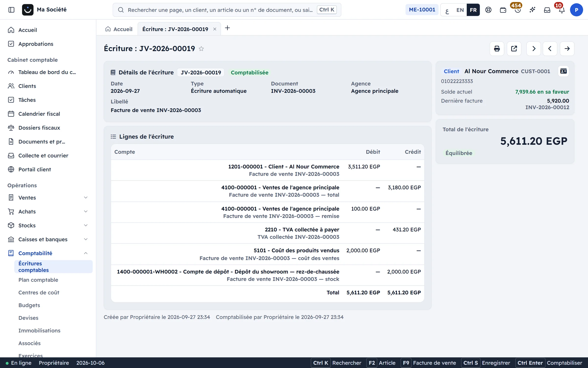588x368 pixels.
Task: Expand Caisses et banques menu
Action: pos(48,239)
